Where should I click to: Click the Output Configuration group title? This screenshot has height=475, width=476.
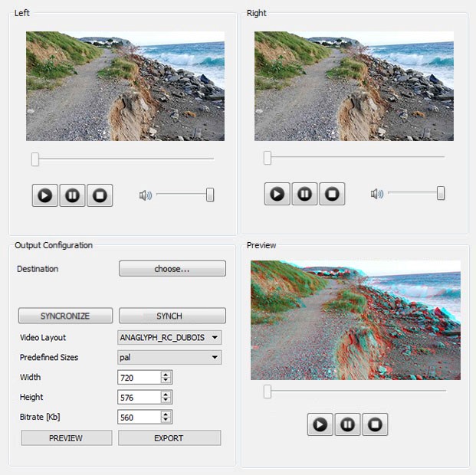click(x=54, y=245)
